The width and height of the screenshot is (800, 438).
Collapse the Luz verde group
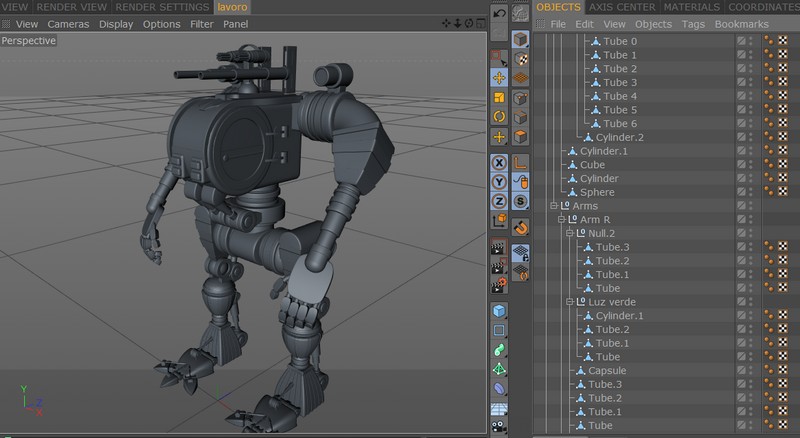point(569,302)
